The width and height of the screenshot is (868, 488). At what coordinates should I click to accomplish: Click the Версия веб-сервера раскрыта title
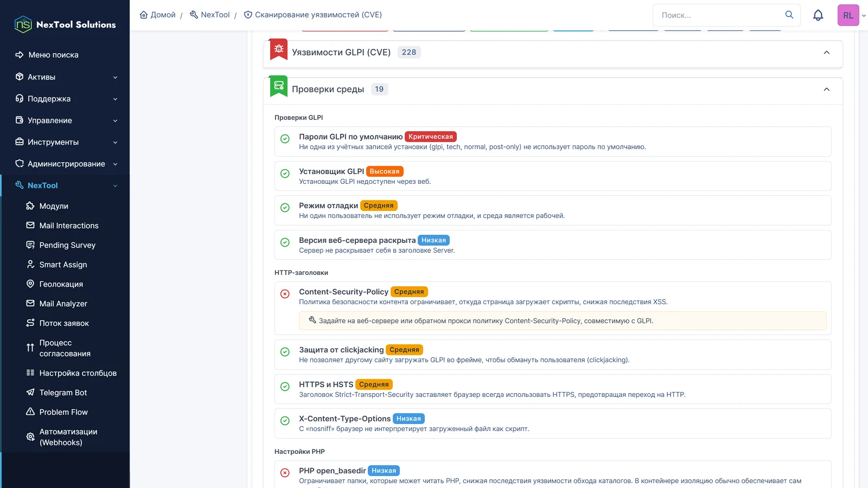click(358, 240)
